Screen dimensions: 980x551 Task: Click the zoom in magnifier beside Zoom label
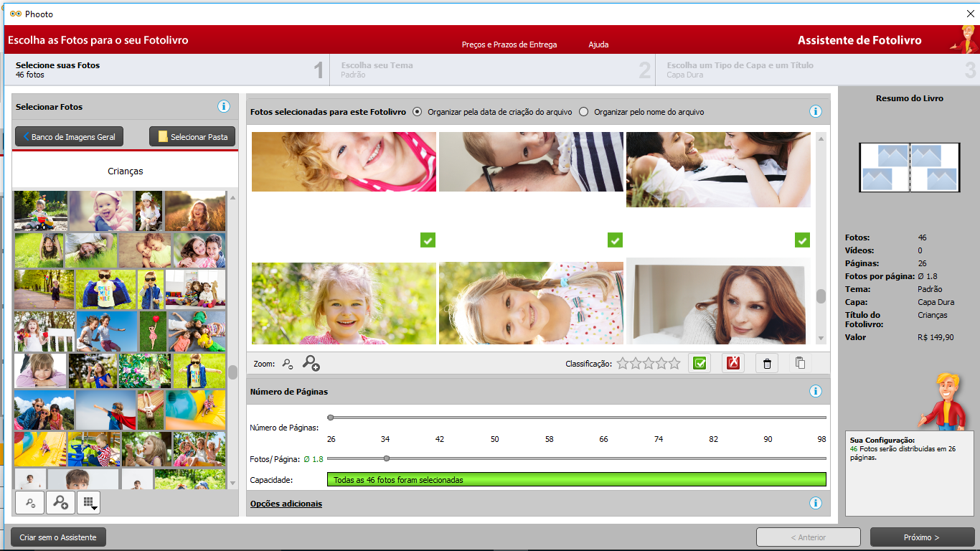point(311,364)
